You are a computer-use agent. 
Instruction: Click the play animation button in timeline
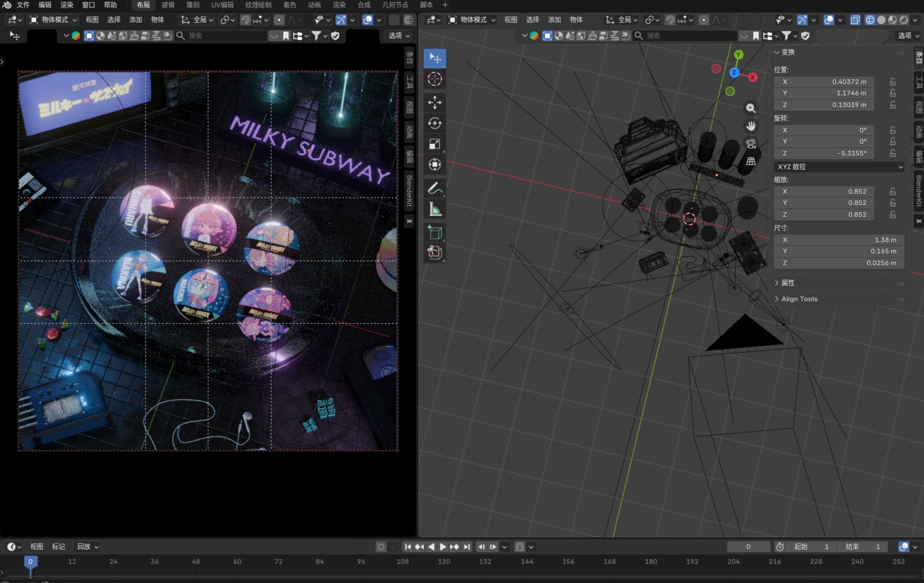pos(443,547)
